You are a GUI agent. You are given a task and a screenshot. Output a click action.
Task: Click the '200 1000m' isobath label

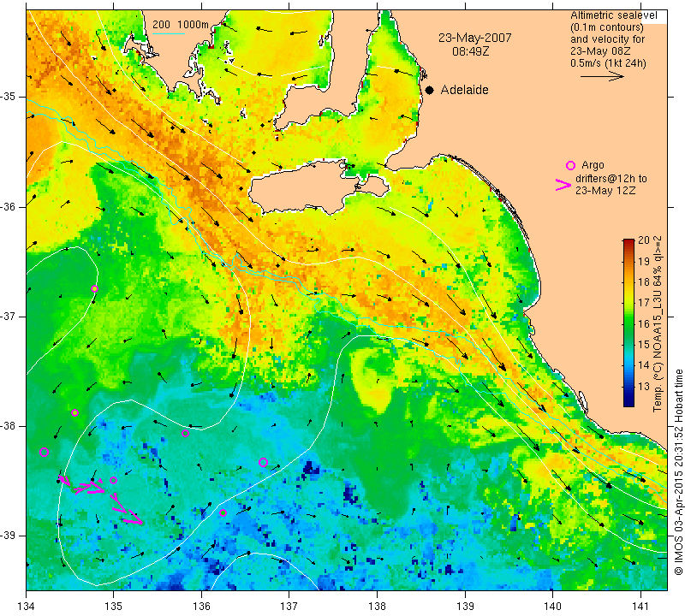pos(181,25)
